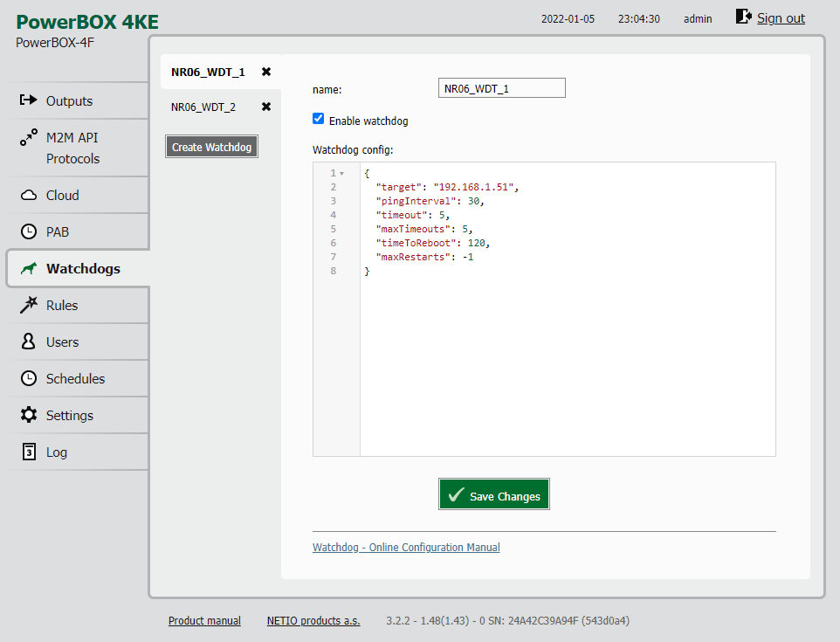The height and width of the screenshot is (642, 840).
Task: Click the Cloud icon in sidebar
Action: click(29, 195)
